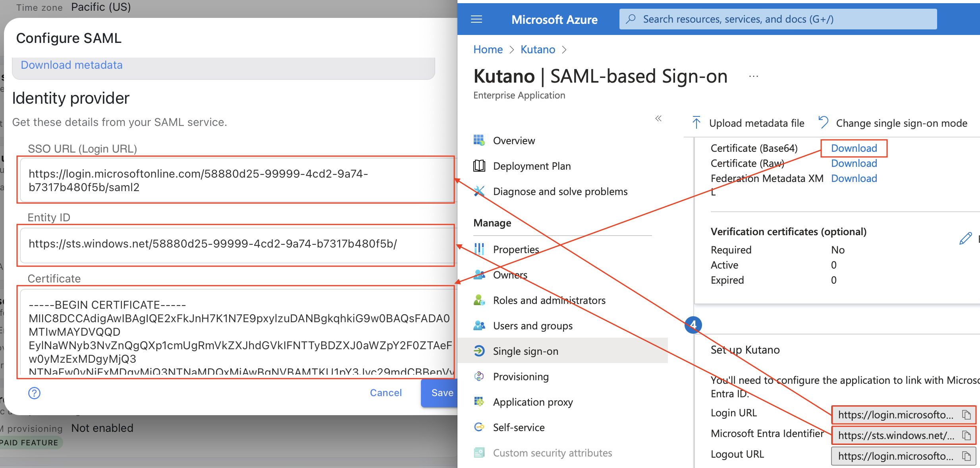
Task: Download the Certificate (Base64)
Action: pyautogui.click(x=854, y=148)
